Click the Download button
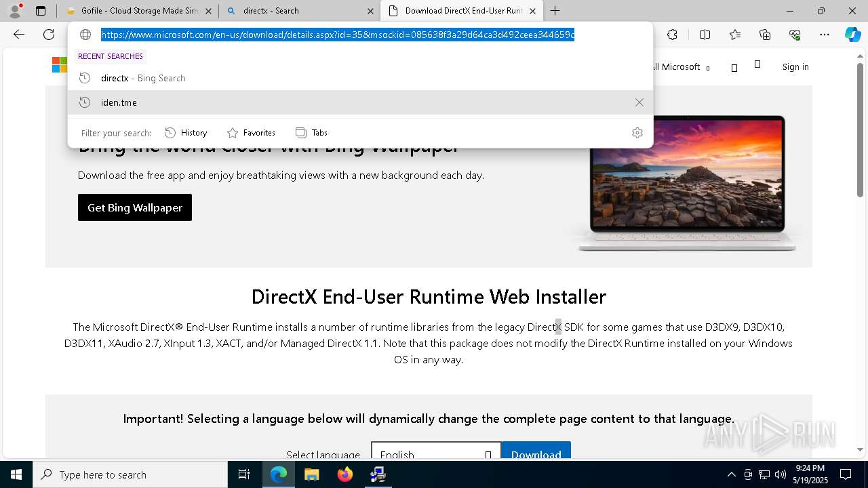The width and height of the screenshot is (868, 488). tap(536, 454)
